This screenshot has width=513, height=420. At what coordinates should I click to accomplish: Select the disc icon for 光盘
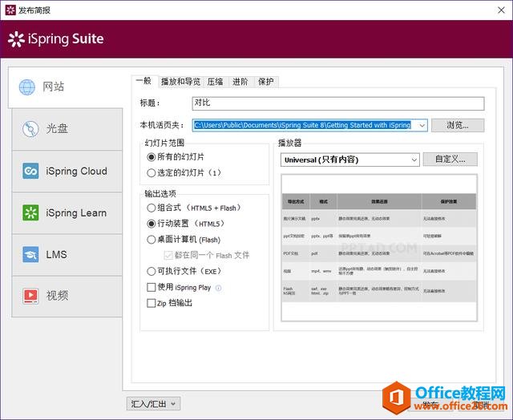30,129
